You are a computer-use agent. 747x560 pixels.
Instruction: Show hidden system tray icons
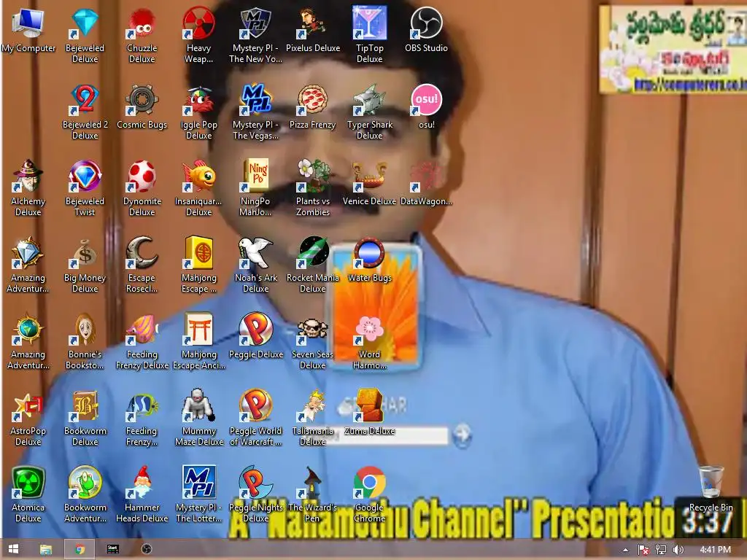[625, 550]
